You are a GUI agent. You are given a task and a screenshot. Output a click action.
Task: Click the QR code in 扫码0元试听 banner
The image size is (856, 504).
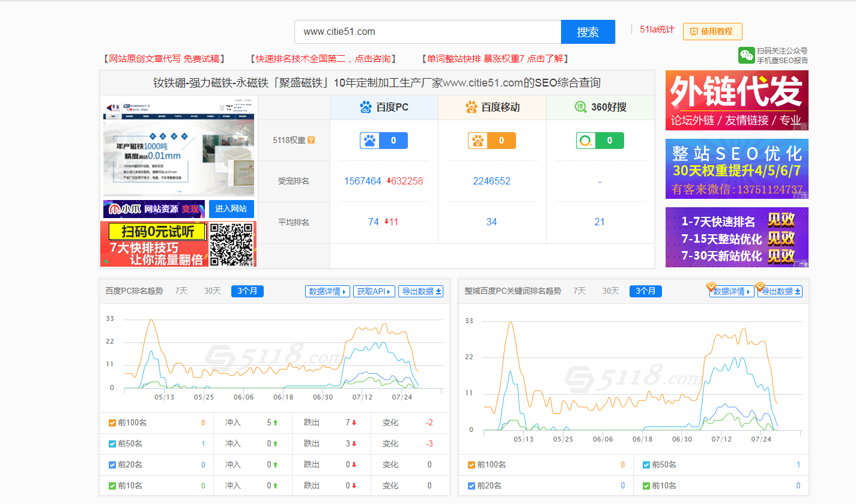231,244
